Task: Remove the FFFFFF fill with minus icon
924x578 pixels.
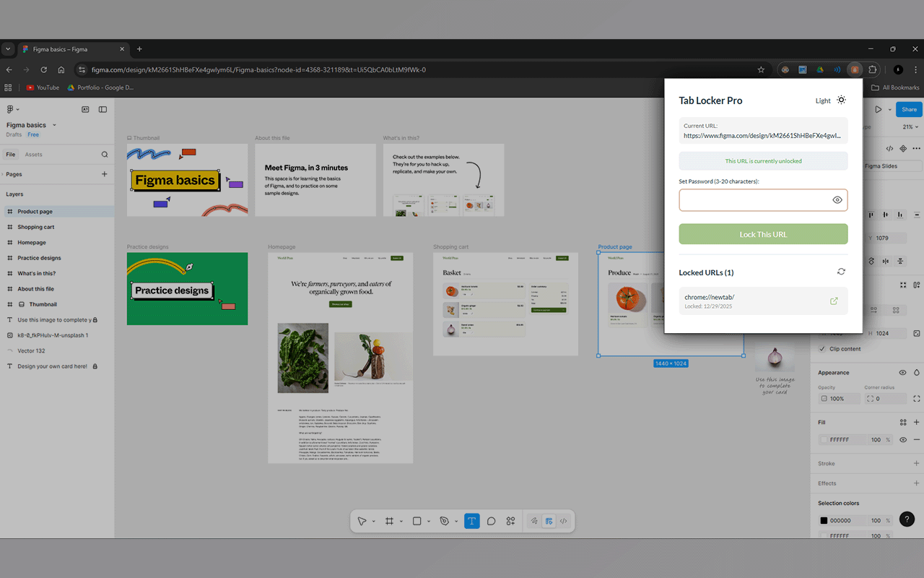Action: click(917, 440)
